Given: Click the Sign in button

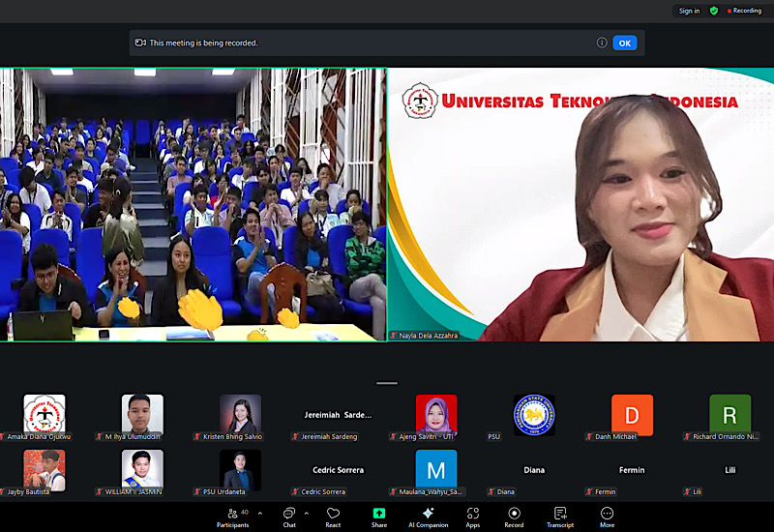Looking at the screenshot, I should pyautogui.click(x=689, y=11).
